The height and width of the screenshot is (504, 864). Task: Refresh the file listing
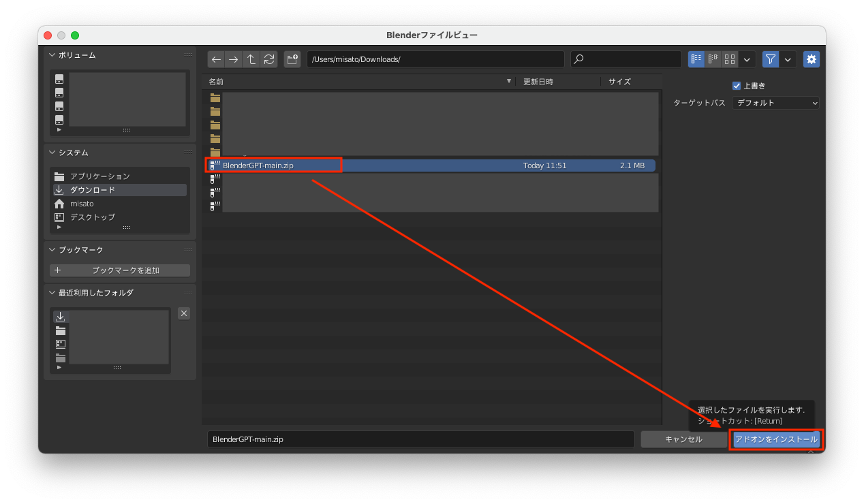(268, 59)
